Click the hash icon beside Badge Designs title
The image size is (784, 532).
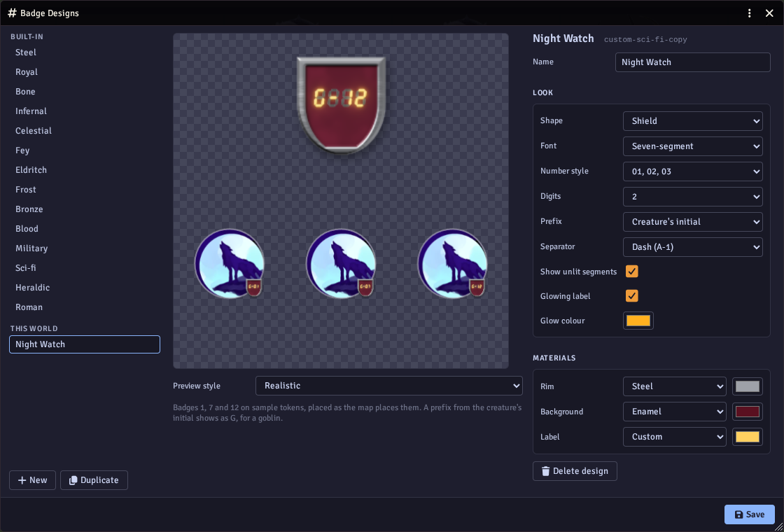point(12,13)
